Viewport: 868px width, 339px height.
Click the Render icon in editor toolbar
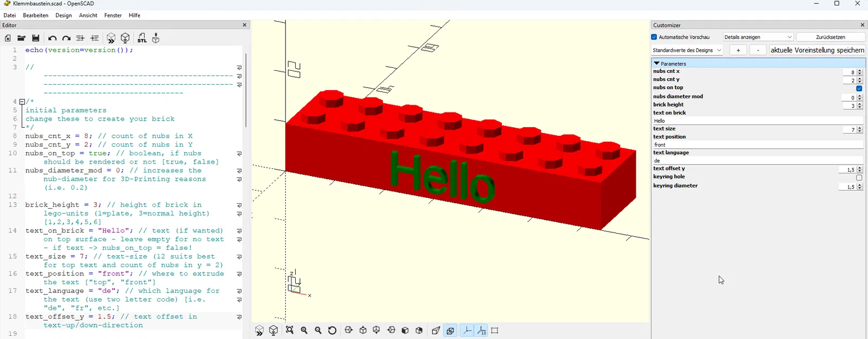pos(125,38)
